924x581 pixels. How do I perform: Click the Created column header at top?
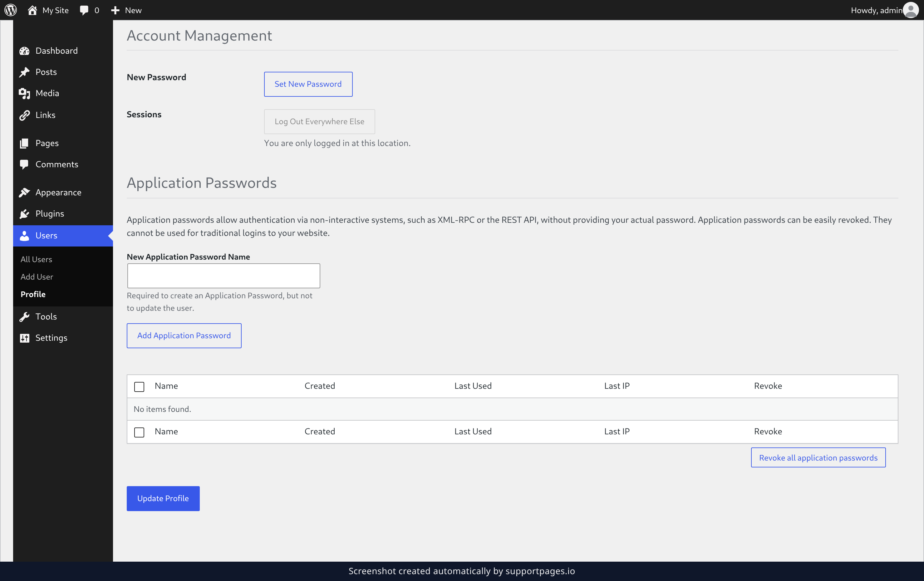click(320, 386)
